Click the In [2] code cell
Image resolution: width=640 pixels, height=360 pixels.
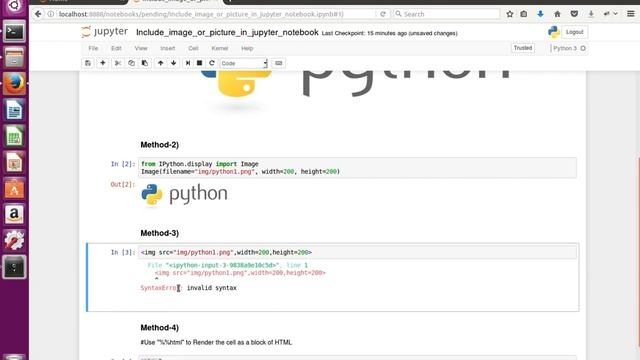click(357, 168)
